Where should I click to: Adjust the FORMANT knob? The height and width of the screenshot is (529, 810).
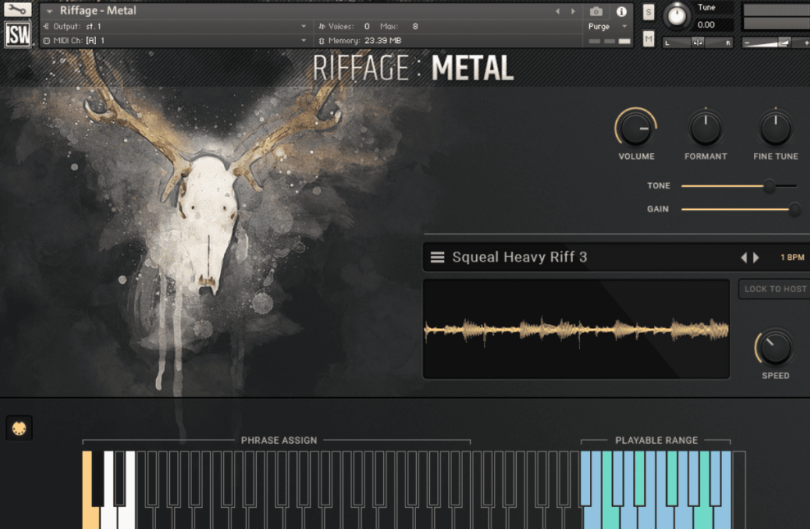click(x=706, y=128)
